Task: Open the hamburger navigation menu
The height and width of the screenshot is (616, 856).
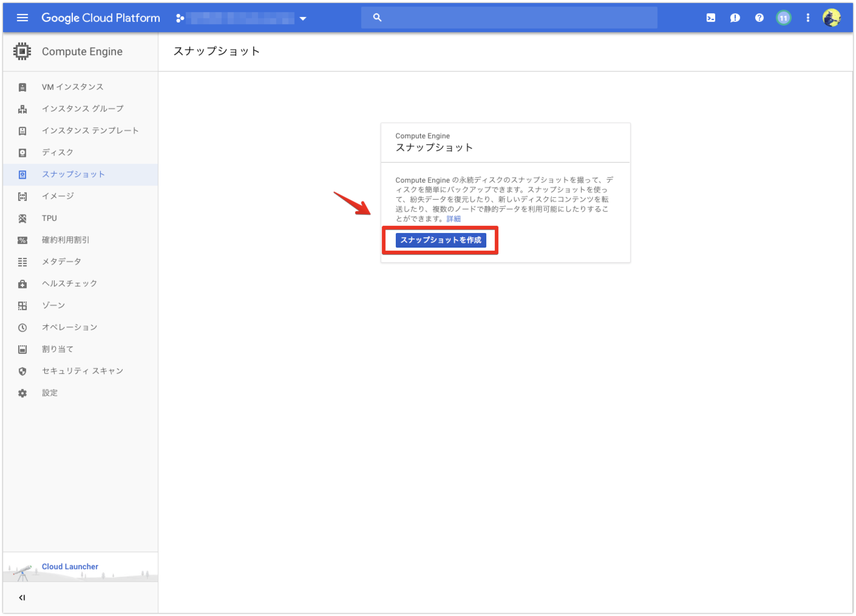Action: click(22, 18)
